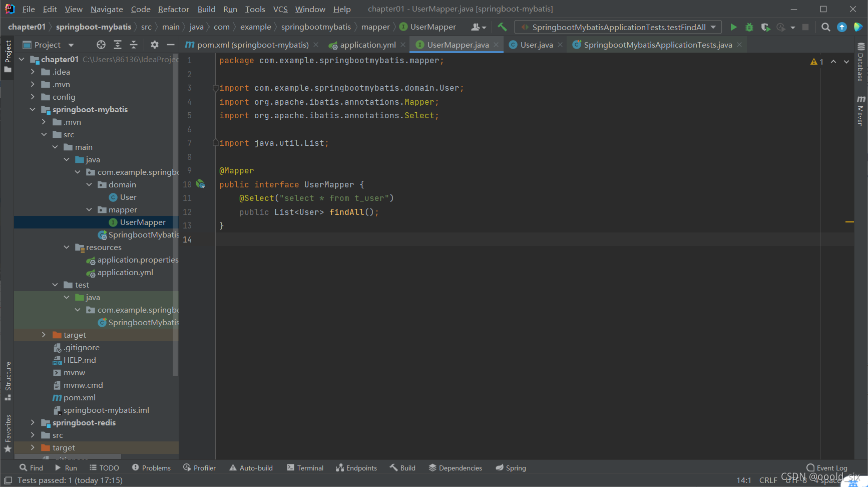Click the warning indicator showing 1 problem
This screenshot has height=487, width=868.
tap(817, 62)
